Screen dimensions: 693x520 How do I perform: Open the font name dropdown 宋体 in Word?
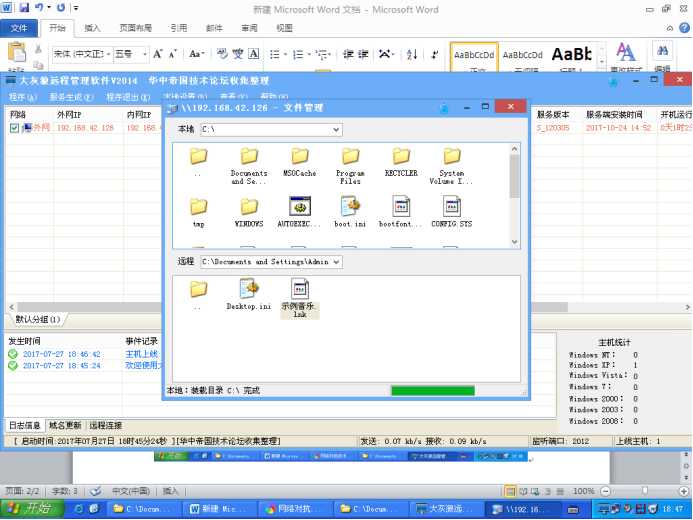[x=108, y=54]
